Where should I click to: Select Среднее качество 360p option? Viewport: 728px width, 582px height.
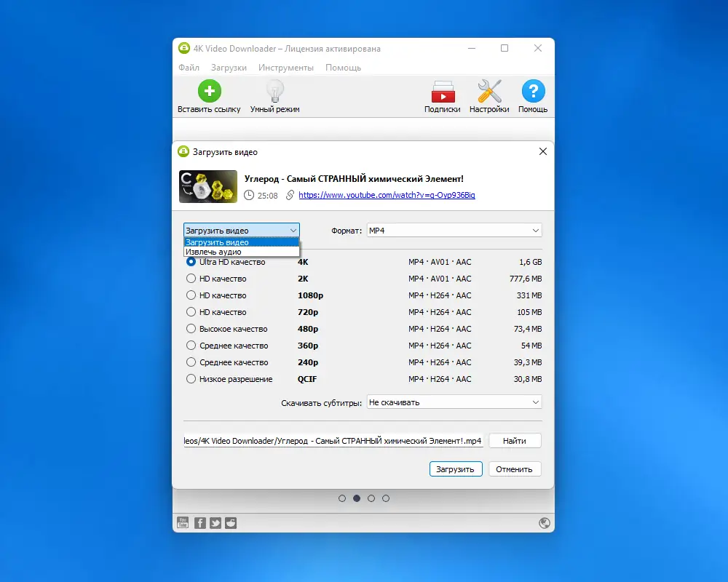point(191,346)
